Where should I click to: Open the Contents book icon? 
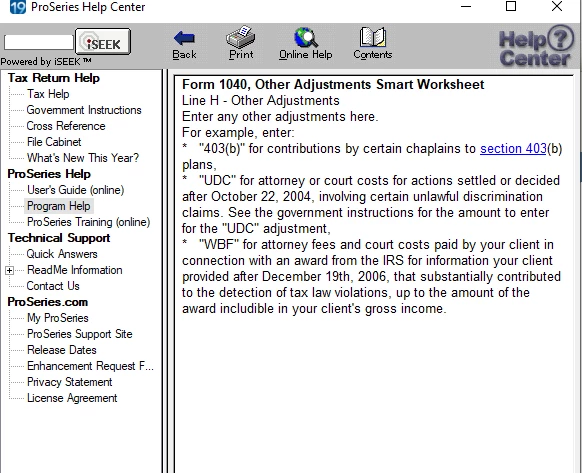(x=373, y=37)
